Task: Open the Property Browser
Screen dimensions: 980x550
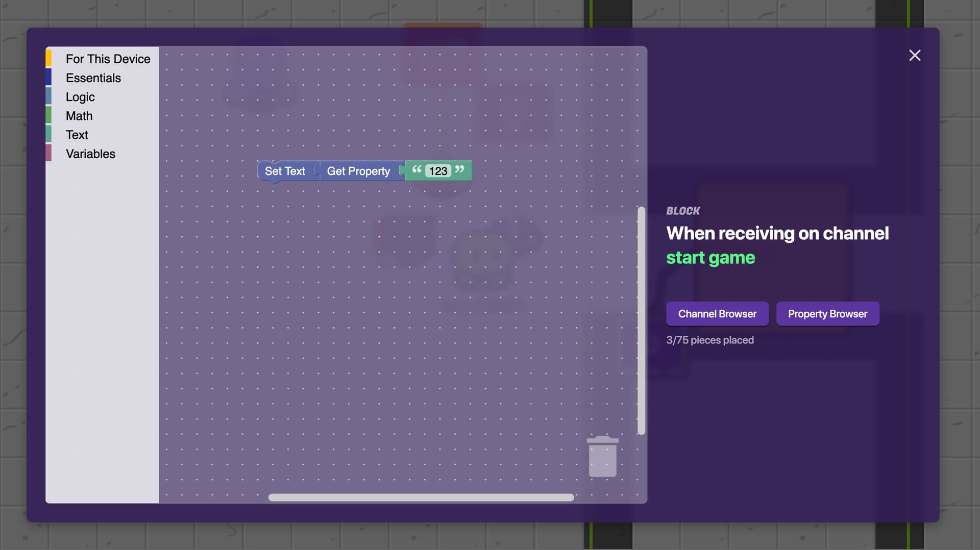Action: tap(827, 314)
